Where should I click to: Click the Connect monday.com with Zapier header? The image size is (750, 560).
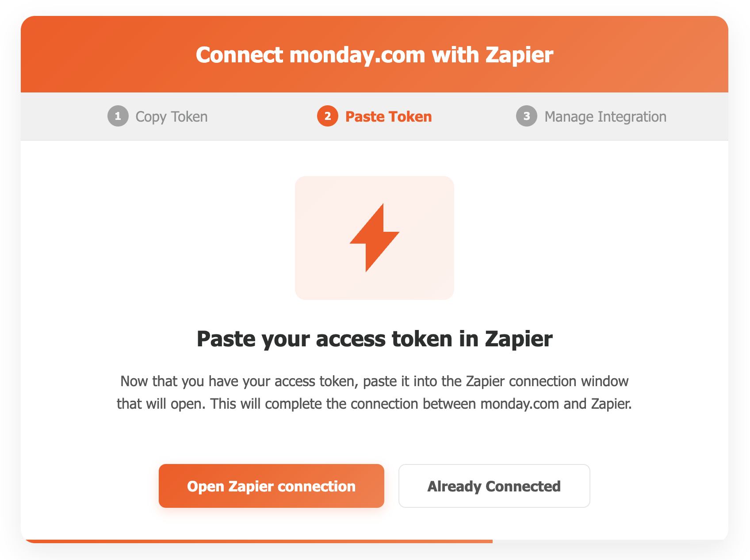click(x=375, y=54)
